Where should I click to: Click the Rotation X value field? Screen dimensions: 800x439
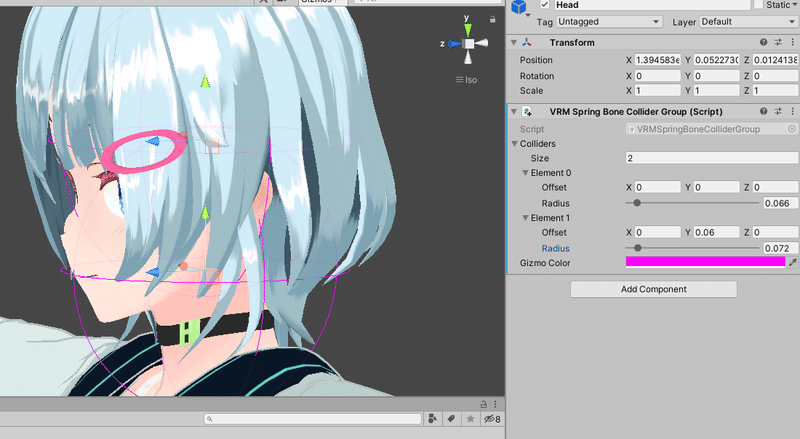[658, 76]
